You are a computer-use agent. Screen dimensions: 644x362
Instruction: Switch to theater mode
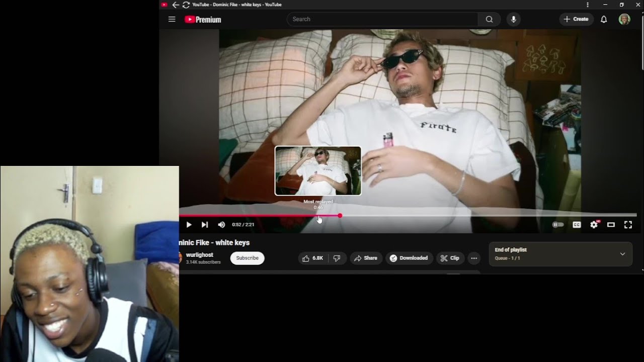(x=611, y=225)
